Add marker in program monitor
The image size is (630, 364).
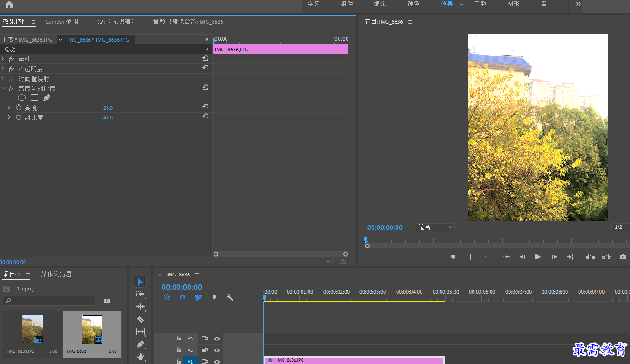[454, 257]
